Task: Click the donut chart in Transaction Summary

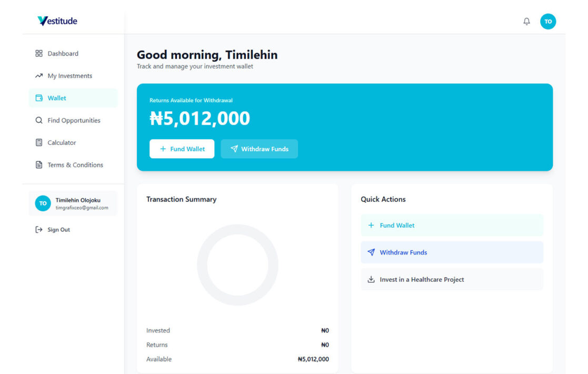Action: (x=237, y=264)
